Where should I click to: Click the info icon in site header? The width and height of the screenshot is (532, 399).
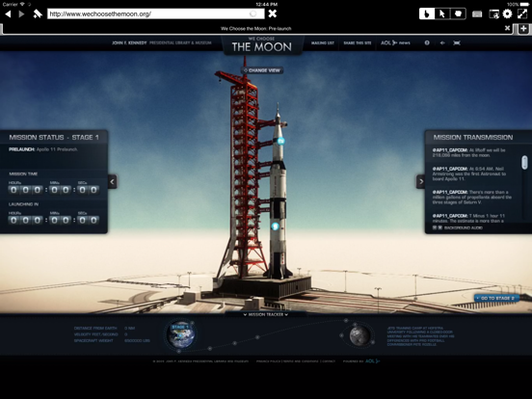click(x=427, y=42)
